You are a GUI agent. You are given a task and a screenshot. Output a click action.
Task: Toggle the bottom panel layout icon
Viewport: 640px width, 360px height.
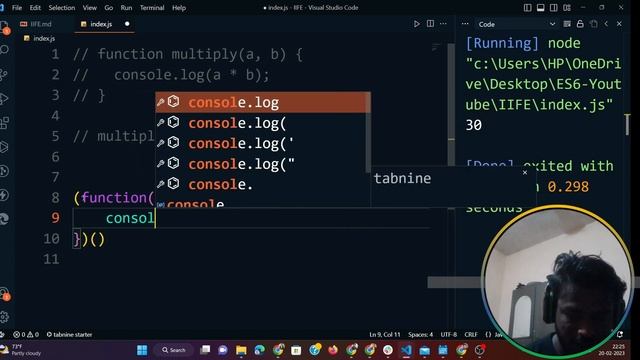pyautogui.click(x=540, y=8)
